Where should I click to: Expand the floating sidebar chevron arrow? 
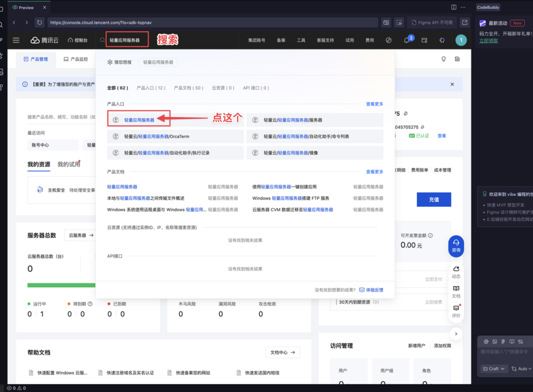(x=456, y=334)
